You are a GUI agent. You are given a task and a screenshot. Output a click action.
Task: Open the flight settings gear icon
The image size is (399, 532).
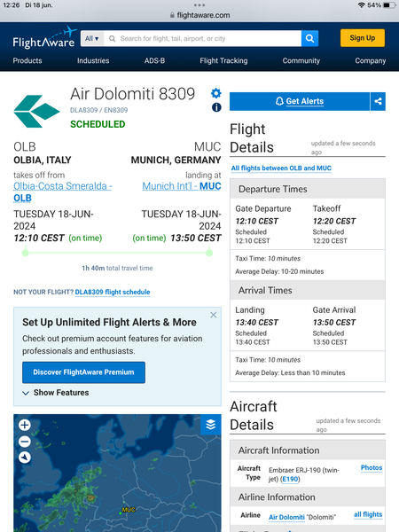pyautogui.click(x=216, y=93)
